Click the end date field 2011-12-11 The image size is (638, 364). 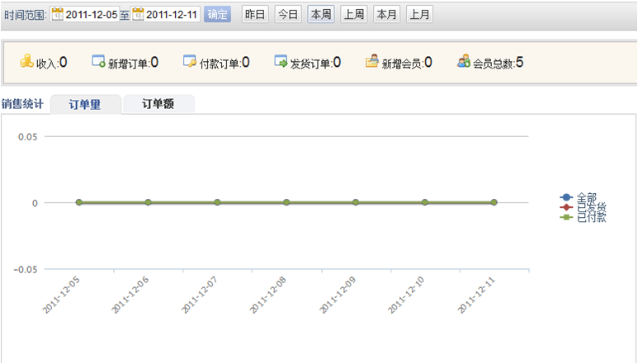pos(172,15)
